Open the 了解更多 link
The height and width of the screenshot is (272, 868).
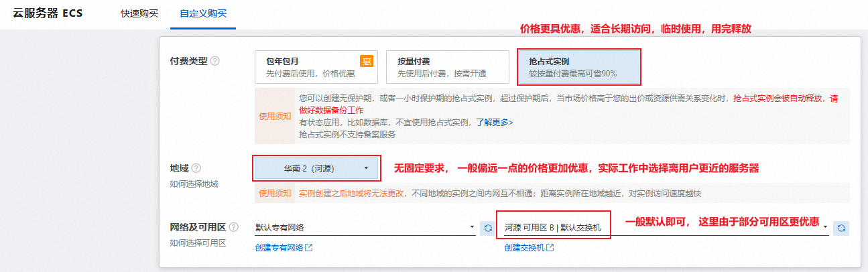tap(495, 123)
